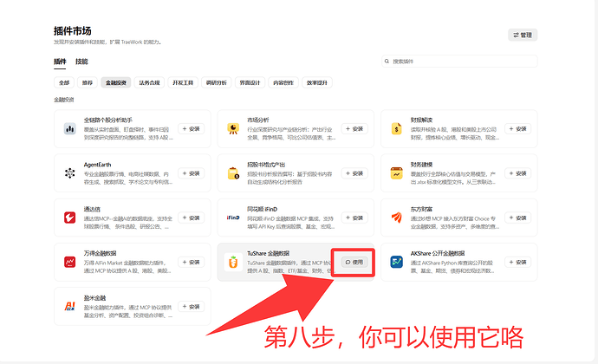Open the 管理 manage button

click(523, 35)
